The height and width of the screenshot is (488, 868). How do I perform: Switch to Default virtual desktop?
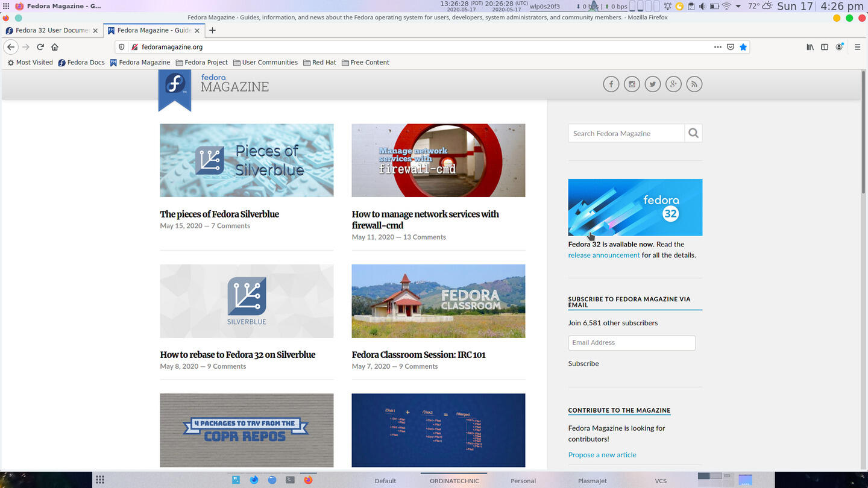385,481
